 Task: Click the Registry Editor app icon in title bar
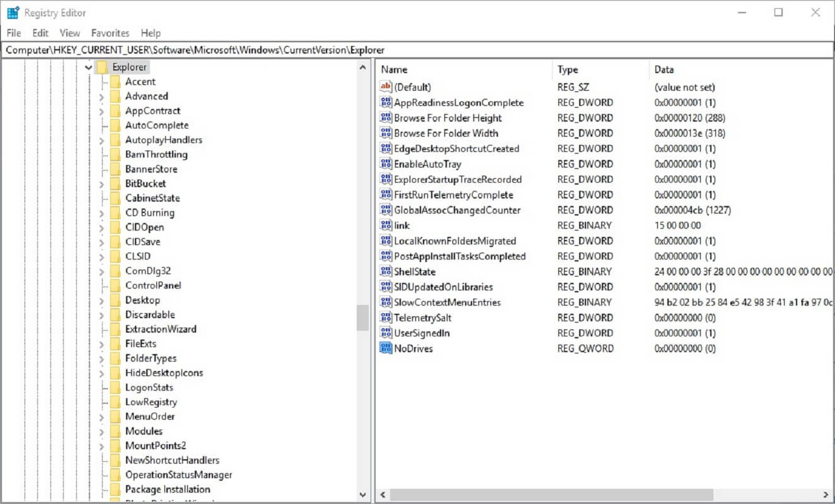pos(13,13)
